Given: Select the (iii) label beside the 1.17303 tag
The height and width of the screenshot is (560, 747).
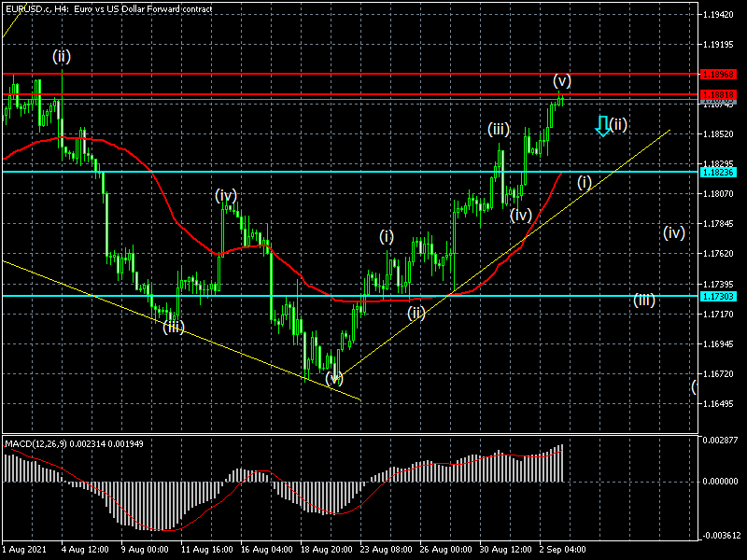Looking at the screenshot, I should click(644, 300).
